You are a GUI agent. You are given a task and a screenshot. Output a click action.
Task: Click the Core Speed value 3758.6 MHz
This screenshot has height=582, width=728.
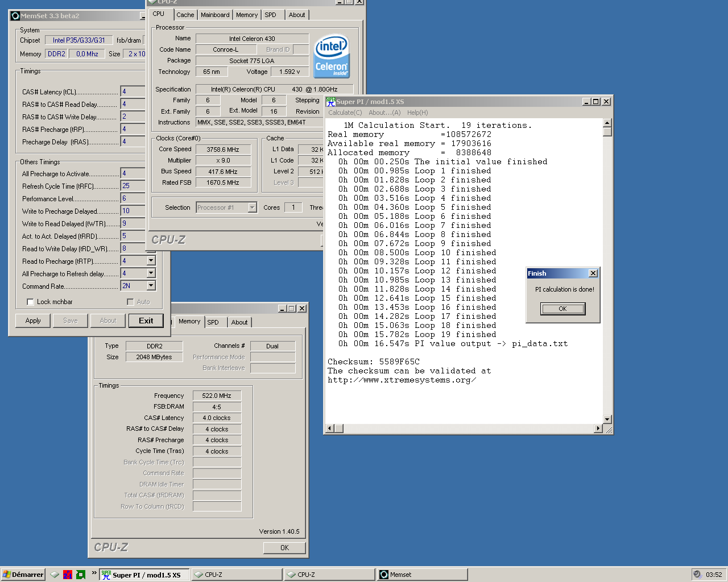click(223, 149)
